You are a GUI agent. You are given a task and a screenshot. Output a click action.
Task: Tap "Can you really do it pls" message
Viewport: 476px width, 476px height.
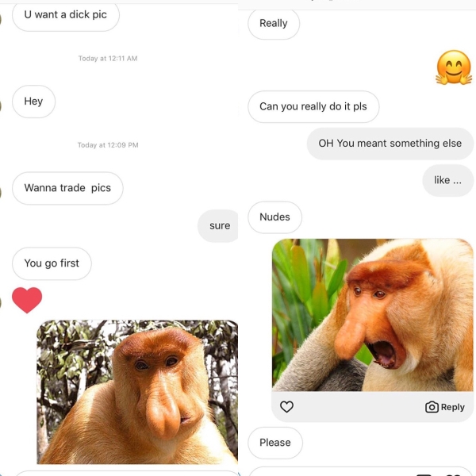[x=313, y=106]
